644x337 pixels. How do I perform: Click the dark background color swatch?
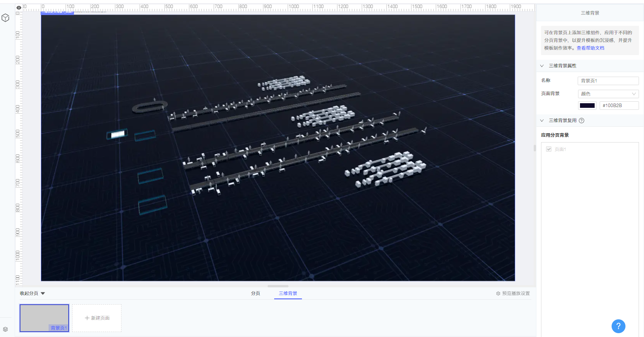pyautogui.click(x=587, y=106)
